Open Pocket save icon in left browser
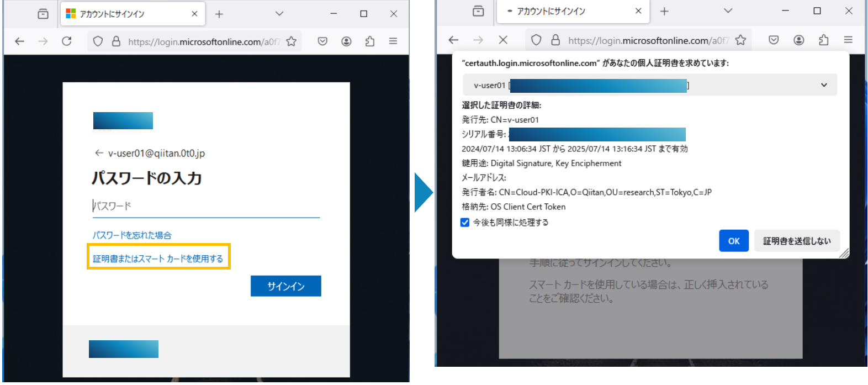 (x=323, y=41)
